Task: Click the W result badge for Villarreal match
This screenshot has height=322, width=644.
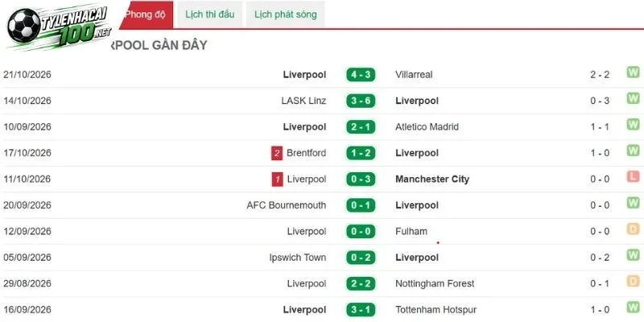Action: (x=633, y=72)
